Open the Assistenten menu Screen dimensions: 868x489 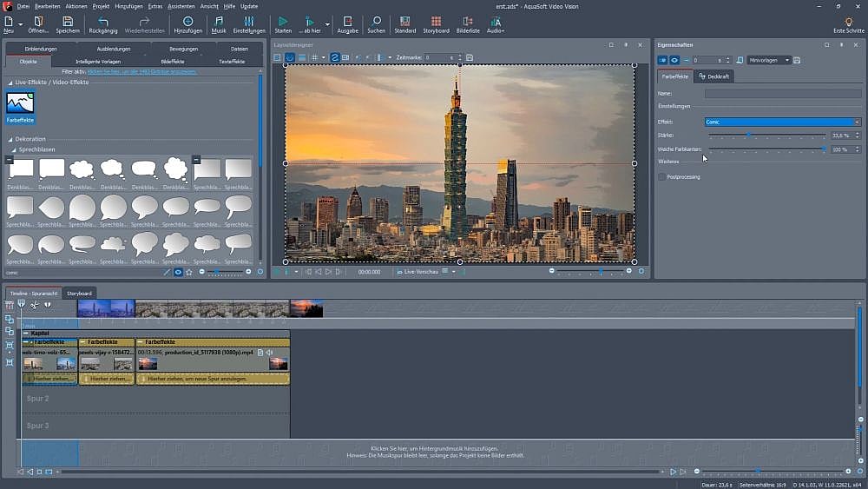coord(181,6)
